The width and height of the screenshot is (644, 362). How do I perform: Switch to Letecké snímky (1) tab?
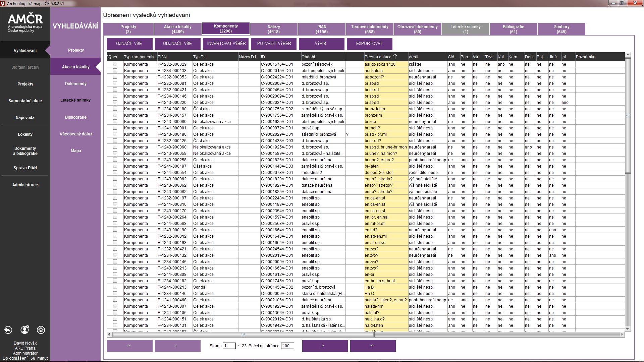[x=466, y=29]
